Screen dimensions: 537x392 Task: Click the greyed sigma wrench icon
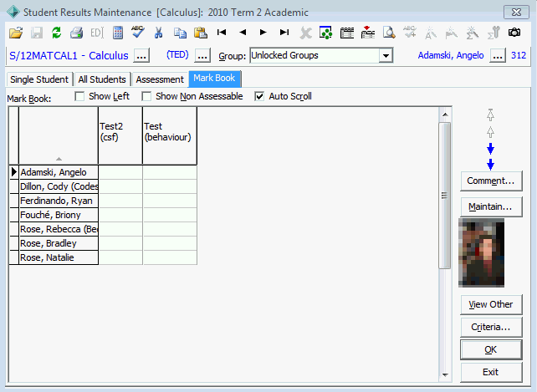[x=494, y=33]
